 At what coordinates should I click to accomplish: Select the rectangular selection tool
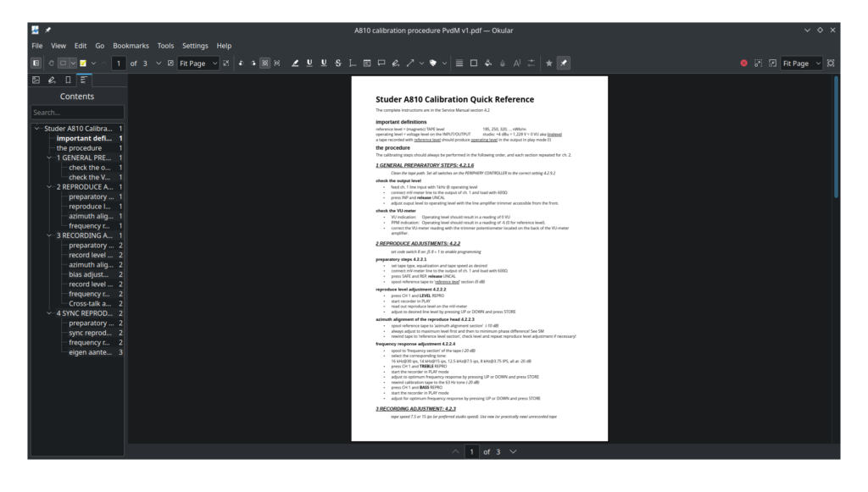[63, 64]
